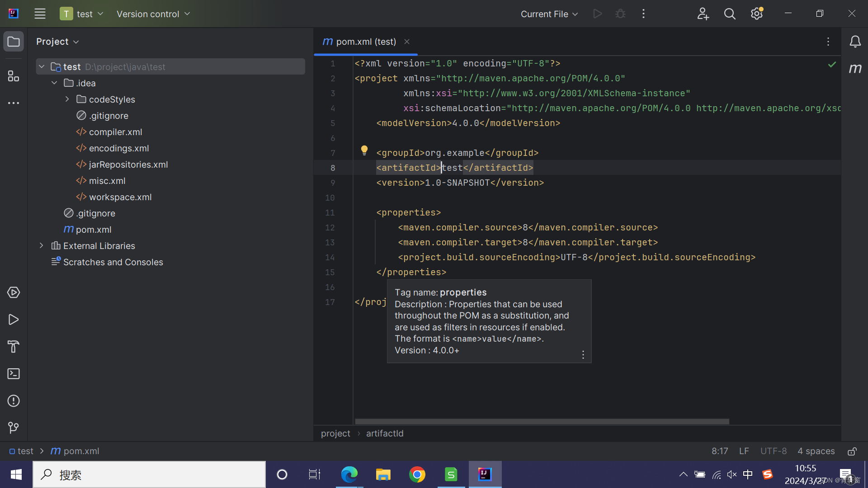Open the Terminal tool window
Image resolution: width=868 pixels, height=488 pixels.
14,374
